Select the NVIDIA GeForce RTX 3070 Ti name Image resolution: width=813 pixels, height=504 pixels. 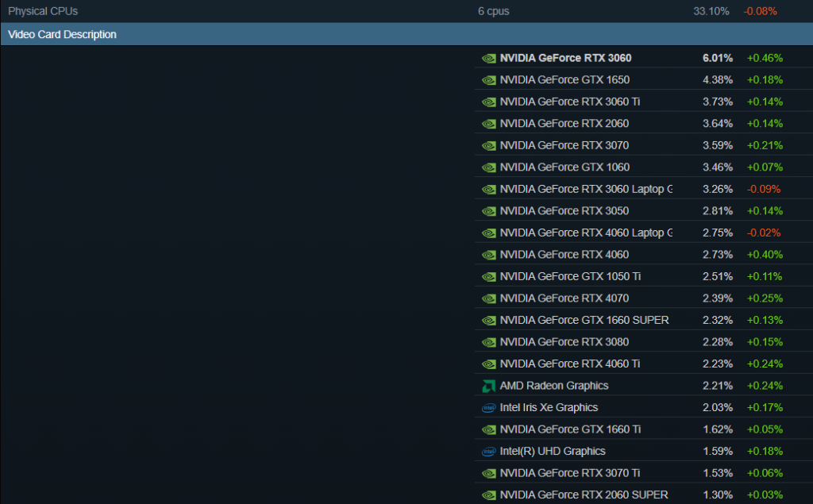(x=570, y=473)
